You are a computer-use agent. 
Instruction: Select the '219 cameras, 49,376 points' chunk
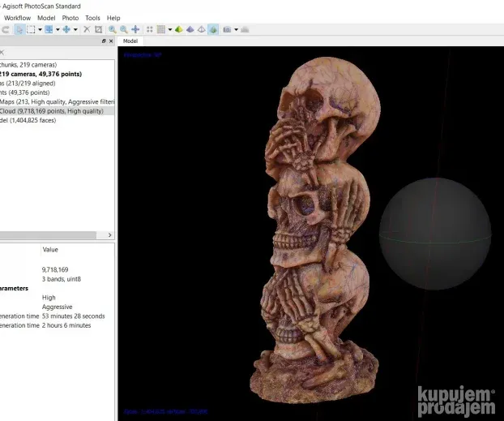[x=41, y=74]
